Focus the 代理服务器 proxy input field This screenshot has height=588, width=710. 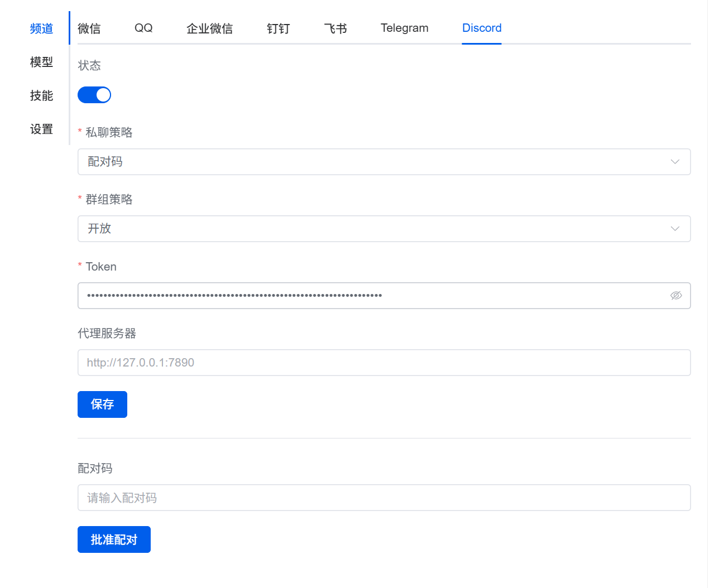[x=383, y=363]
